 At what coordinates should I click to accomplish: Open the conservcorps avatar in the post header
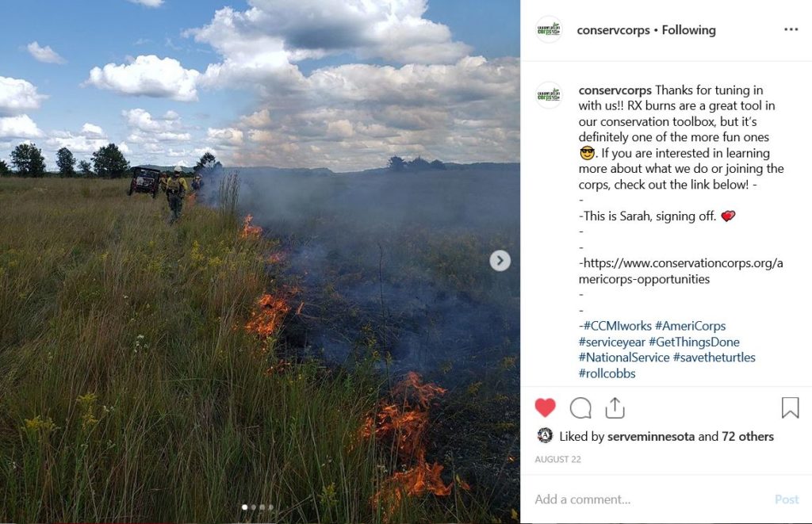[x=549, y=29]
